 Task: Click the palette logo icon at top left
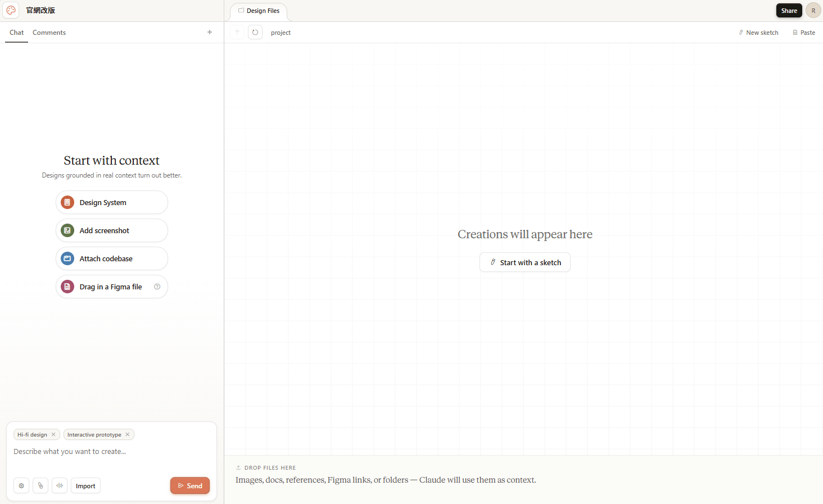tap(11, 10)
